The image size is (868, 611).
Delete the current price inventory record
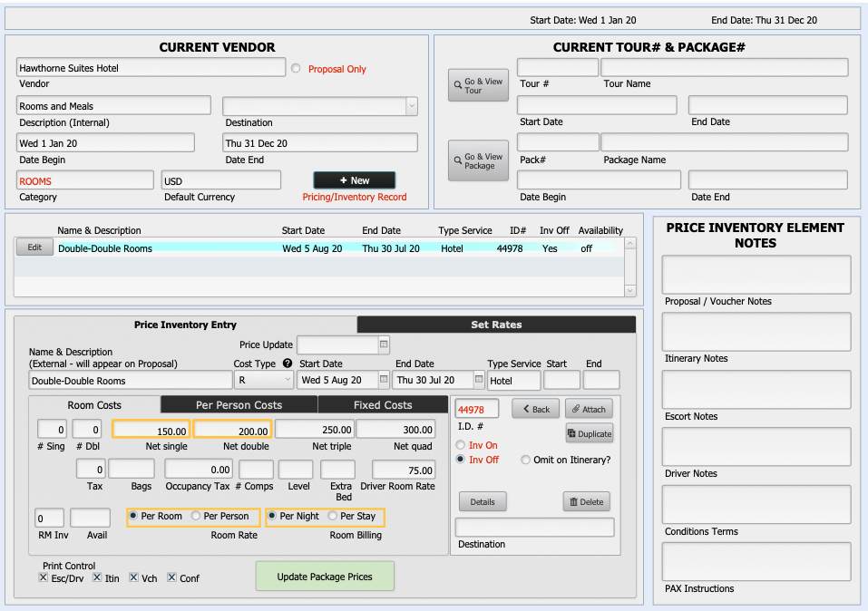[587, 501]
